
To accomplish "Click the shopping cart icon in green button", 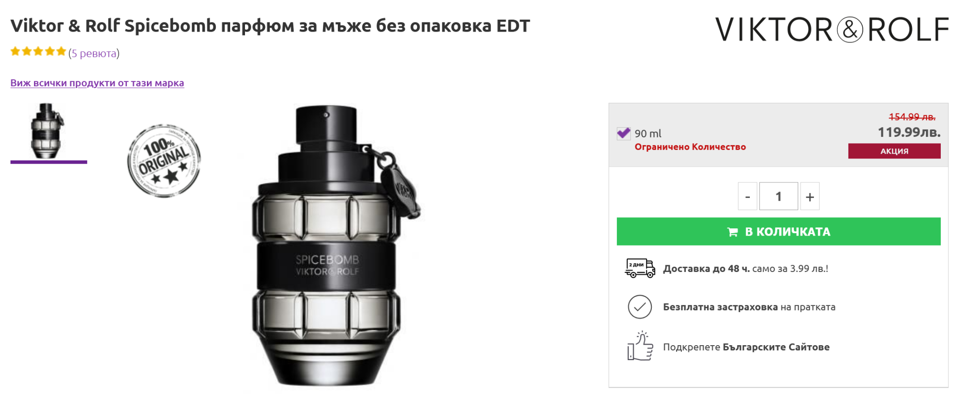I will click(732, 232).
